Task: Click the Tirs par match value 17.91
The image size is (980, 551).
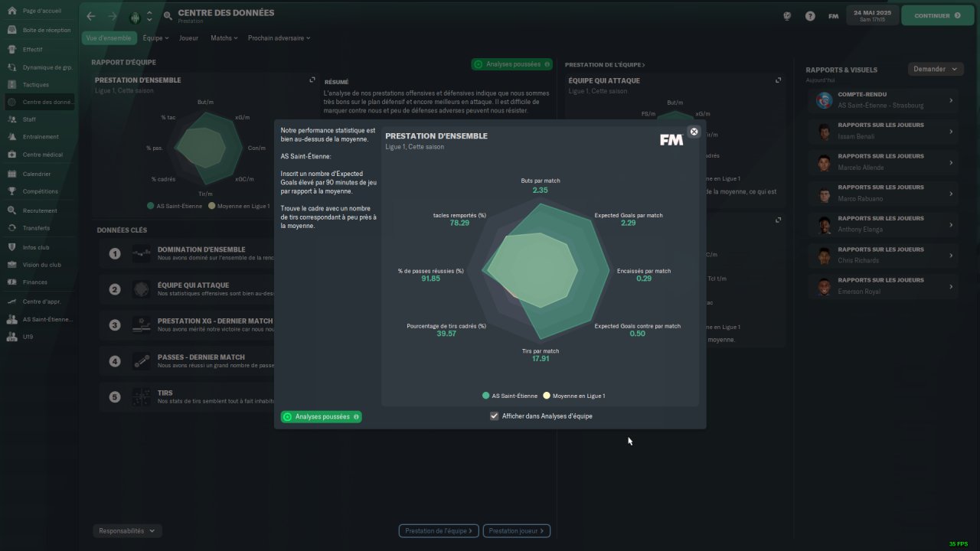Action: (541, 359)
